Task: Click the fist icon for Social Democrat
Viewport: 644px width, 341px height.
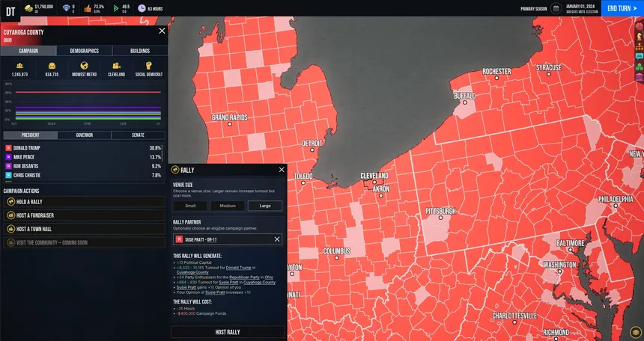Action: tap(149, 66)
